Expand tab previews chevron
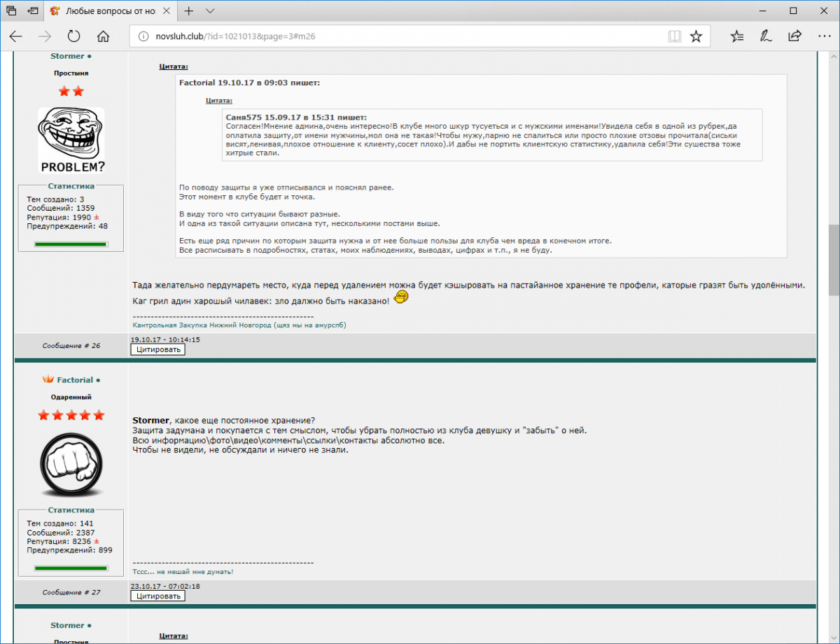 tap(210, 11)
